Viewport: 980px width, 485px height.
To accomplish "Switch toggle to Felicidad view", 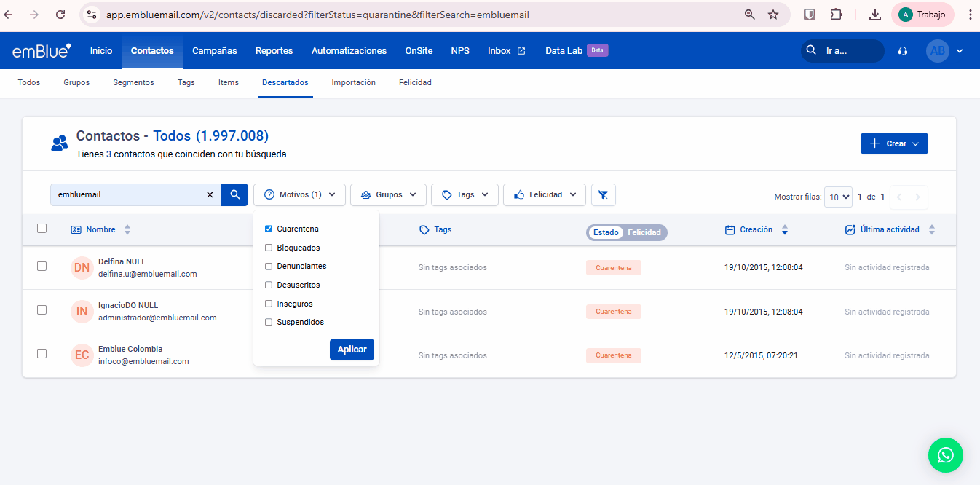I will coord(644,232).
